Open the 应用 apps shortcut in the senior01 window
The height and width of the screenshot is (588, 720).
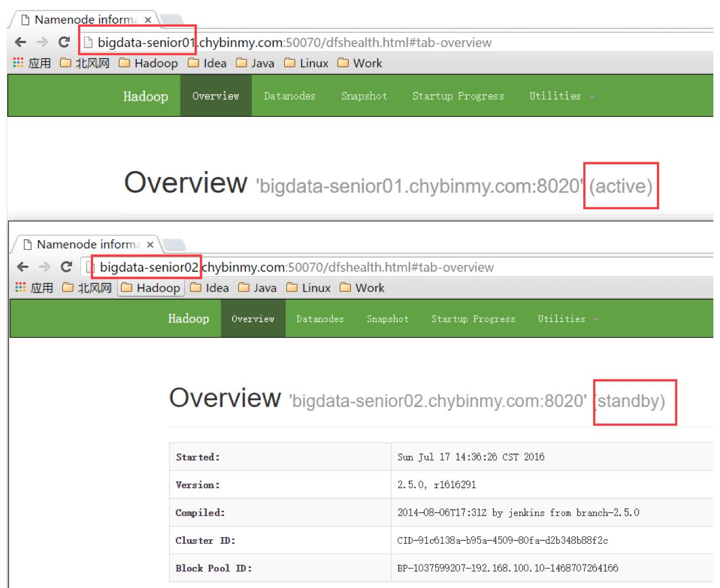(x=32, y=63)
